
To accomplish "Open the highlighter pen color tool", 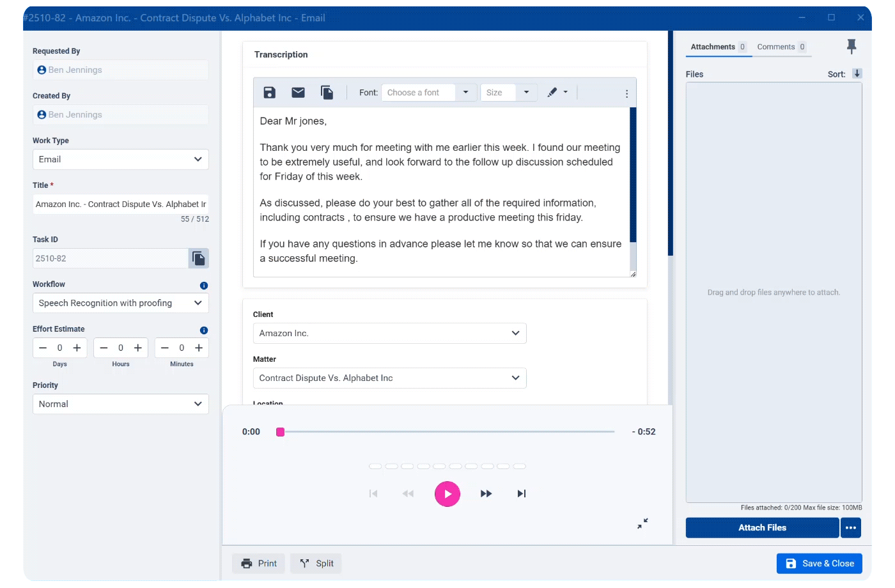I will tap(552, 92).
